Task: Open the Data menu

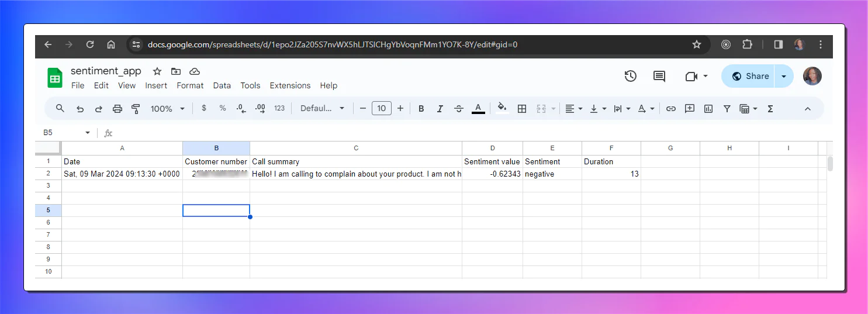Action: point(222,85)
